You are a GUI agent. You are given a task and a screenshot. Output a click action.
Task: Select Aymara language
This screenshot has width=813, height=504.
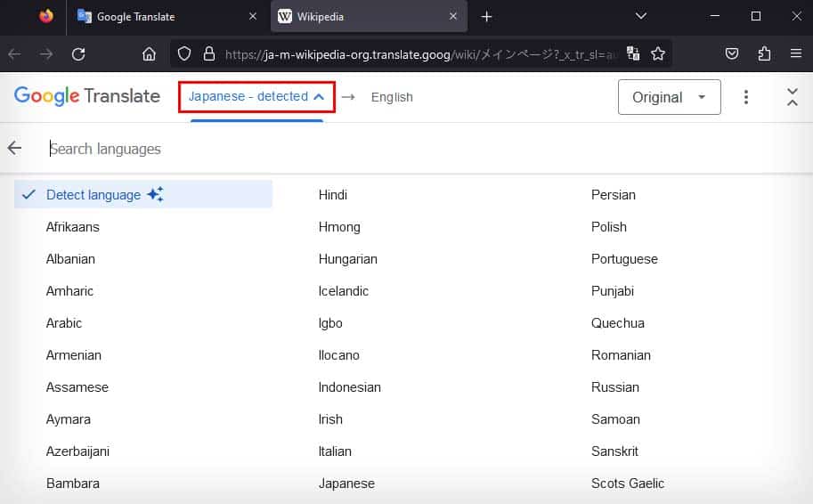pyautogui.click(x=68, y=419)
